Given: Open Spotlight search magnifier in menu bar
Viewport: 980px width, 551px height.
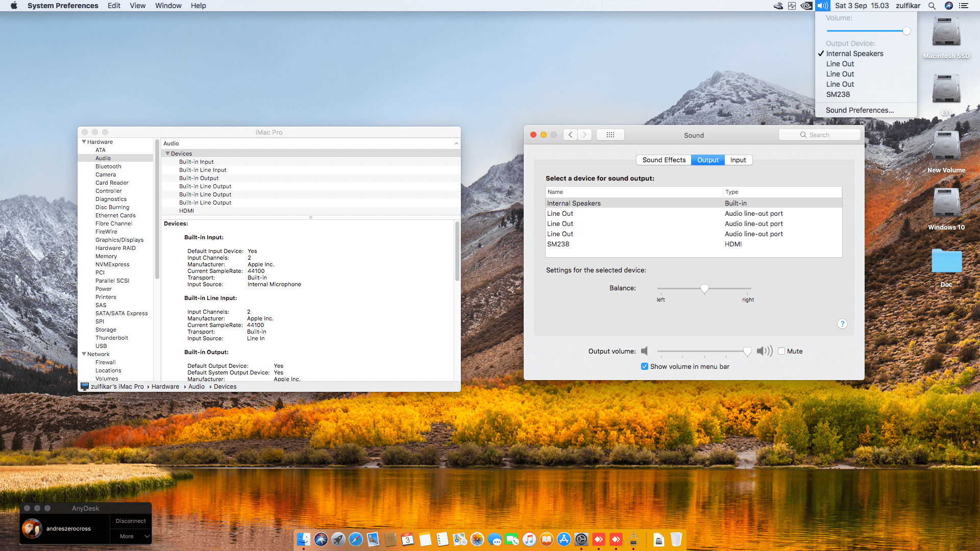Looking at the screenshot, I should (x=932, y=6).
